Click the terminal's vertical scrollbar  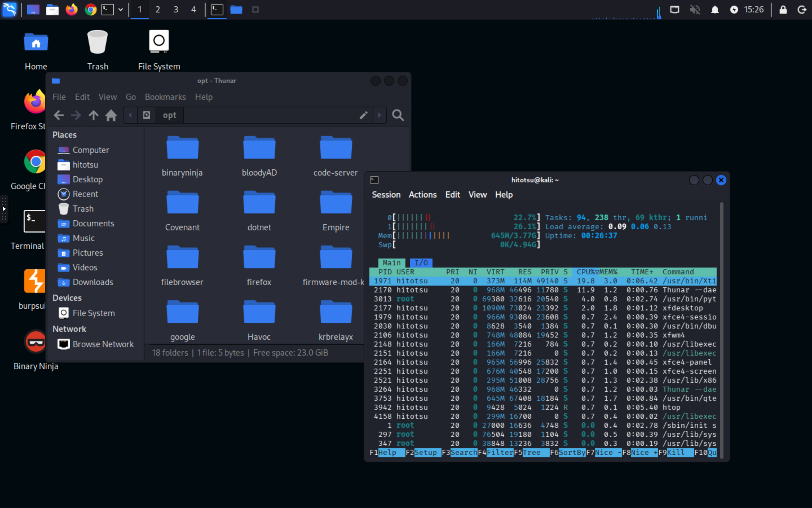click(x=721, y=330)
